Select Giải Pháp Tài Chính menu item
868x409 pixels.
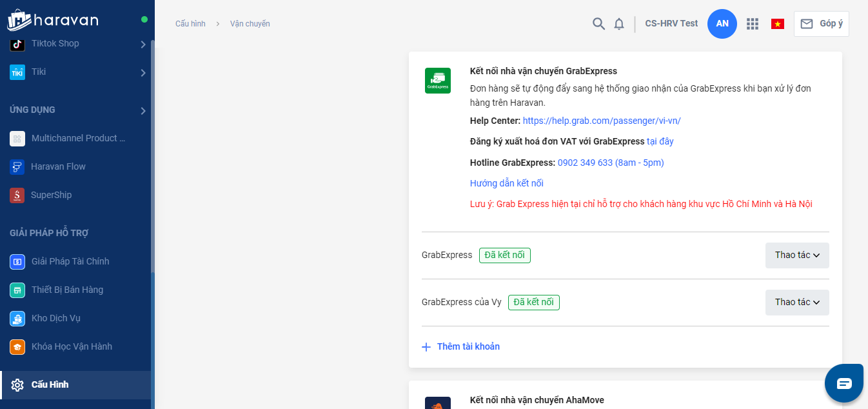click(x=76, y=261)
